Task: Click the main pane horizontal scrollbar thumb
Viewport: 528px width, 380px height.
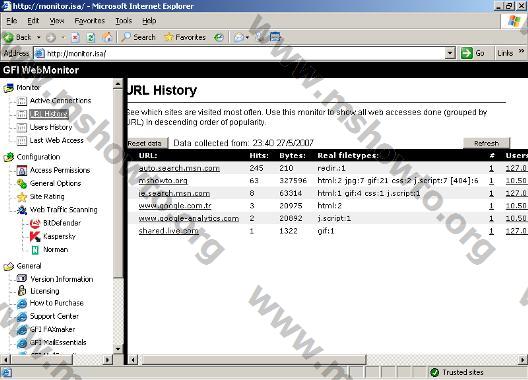Action: click(x=253, y=360)
